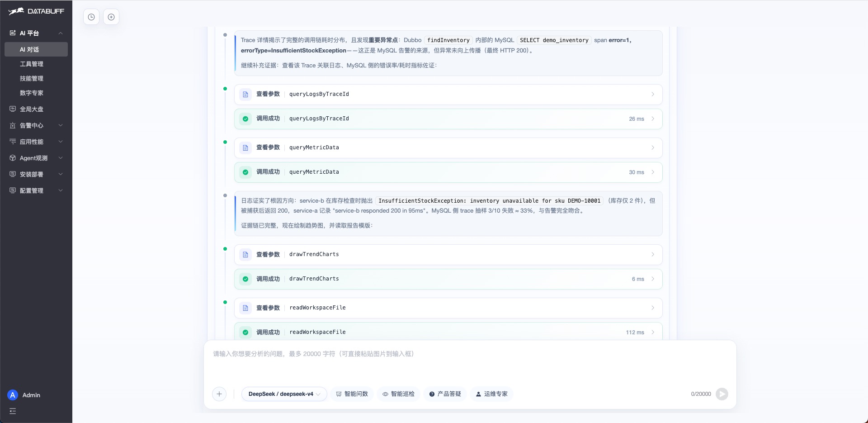Click the SELECT demo_inventory code tag
Viewport: 868px width, 423px height.
(x=554, y=40)
